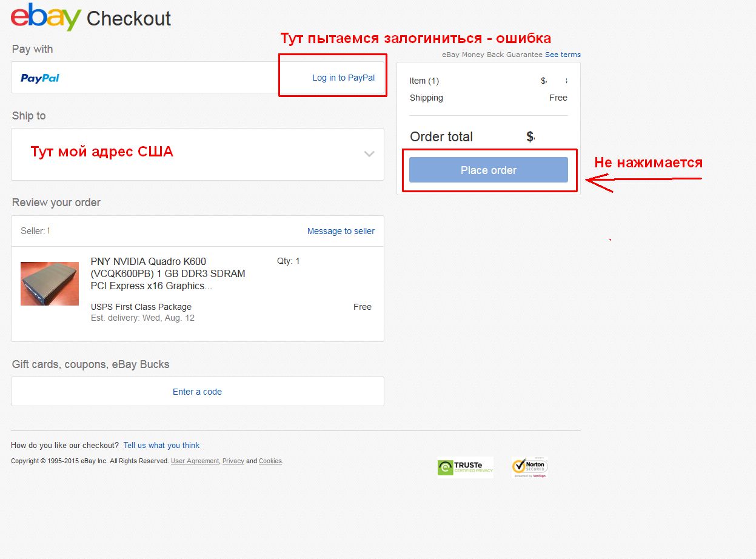
Task: Click the PayPal logo in Pay with
Action: [40, 78]
